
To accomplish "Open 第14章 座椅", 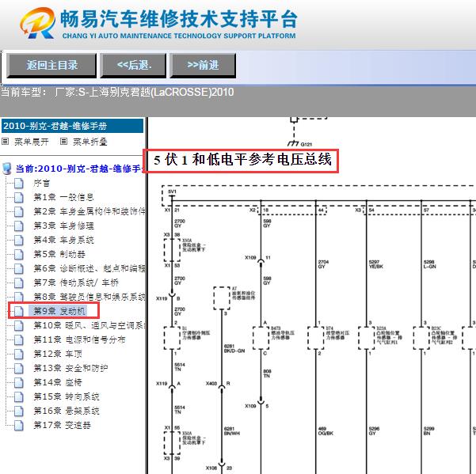I will (x=58, y=382).
